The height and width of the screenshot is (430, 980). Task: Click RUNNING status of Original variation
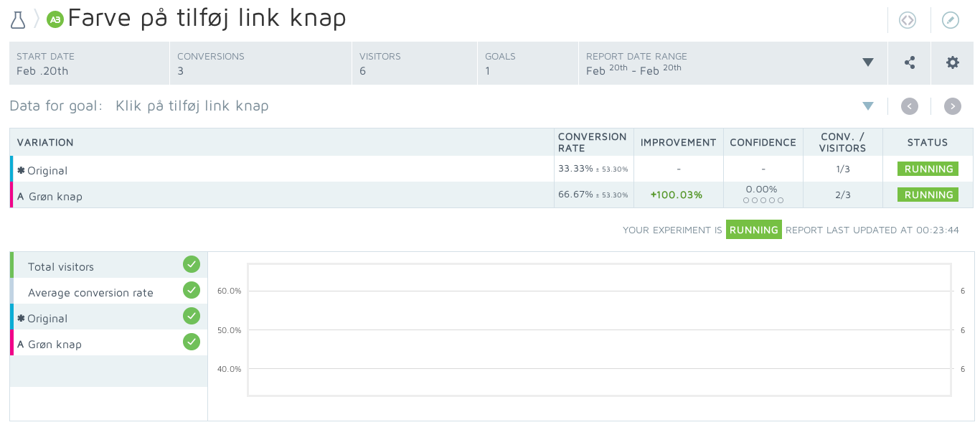[928, 169]
